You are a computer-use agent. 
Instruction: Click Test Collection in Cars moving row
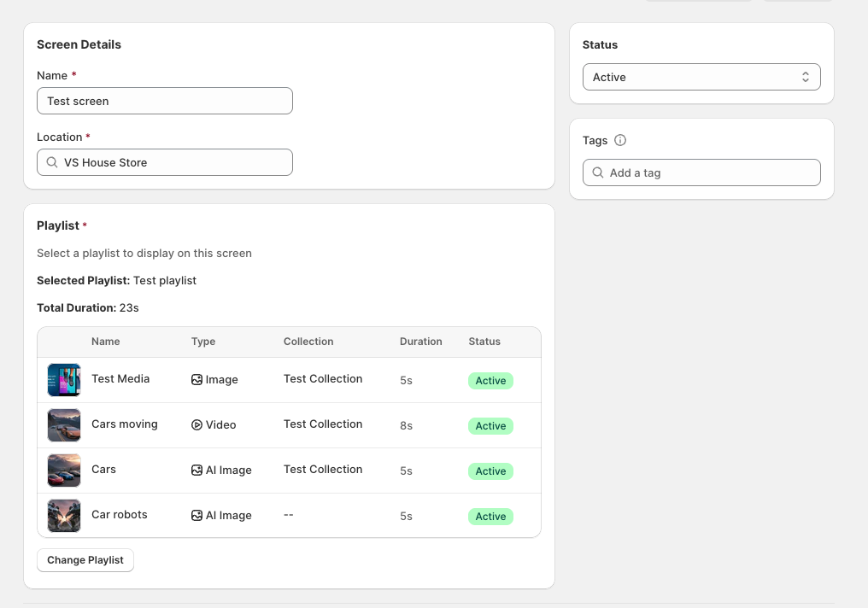(x=323, y=424)
